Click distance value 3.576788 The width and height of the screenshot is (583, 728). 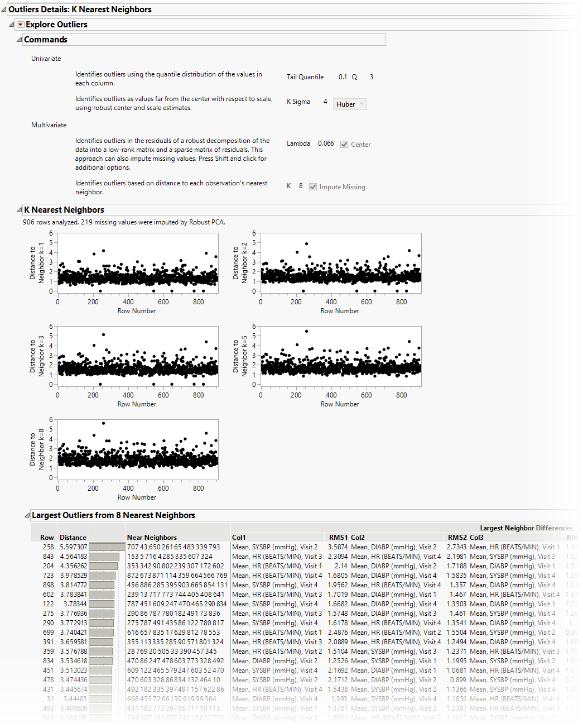tap(73, 652)
